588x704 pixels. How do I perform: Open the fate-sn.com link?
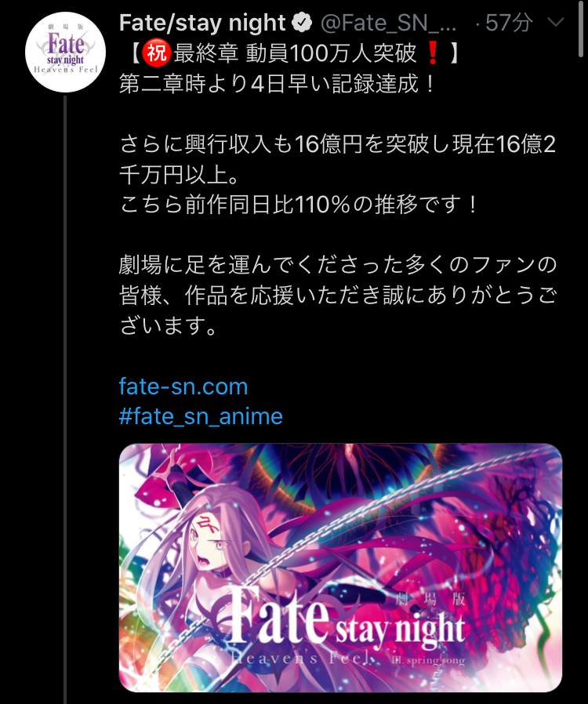(x=183, y=386)
